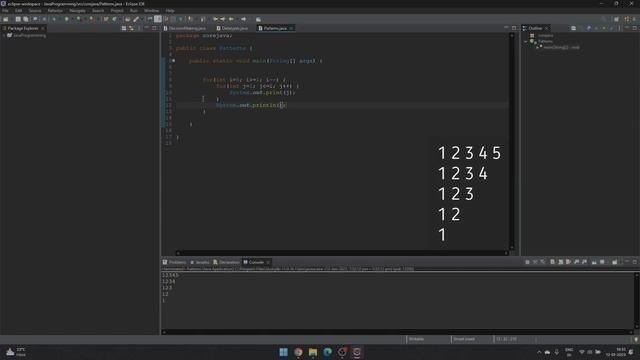The image size is (640, 360).
Task: Open the Navigate menu
Action: click(x=77, y=11)
